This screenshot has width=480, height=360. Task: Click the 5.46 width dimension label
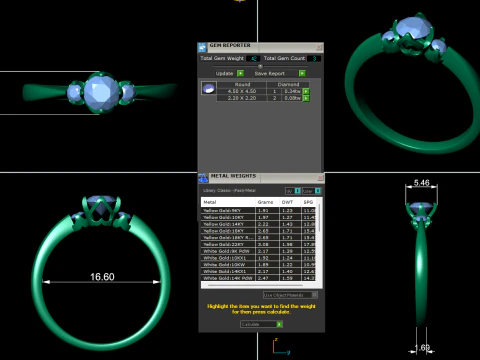[421, 183]
